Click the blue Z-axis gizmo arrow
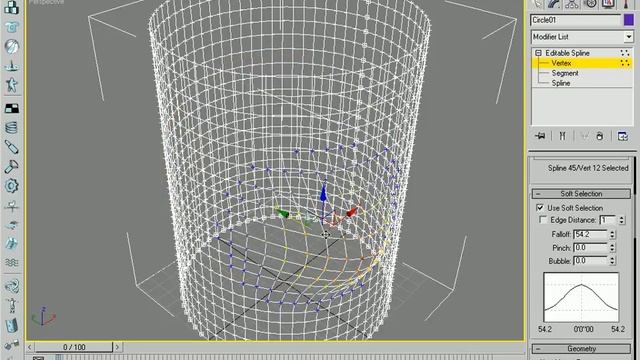 click(x=323, y=194)
